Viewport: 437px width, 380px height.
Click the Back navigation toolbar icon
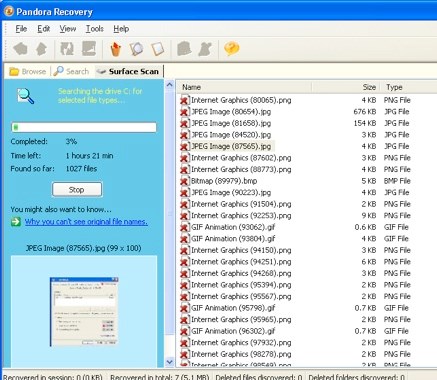point(21,49)
